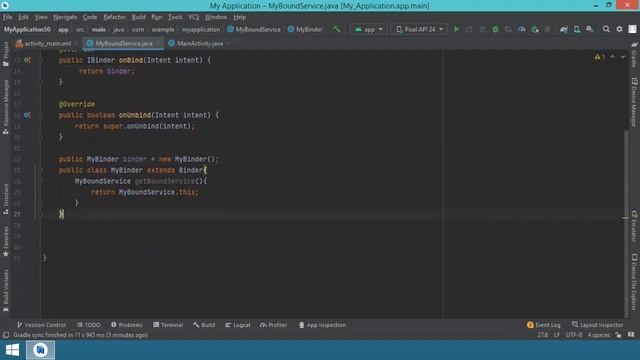Open Resource Manager side panel
Image resolution: width=640 pixels, height=360 pixels.
[x=6, y=107]
